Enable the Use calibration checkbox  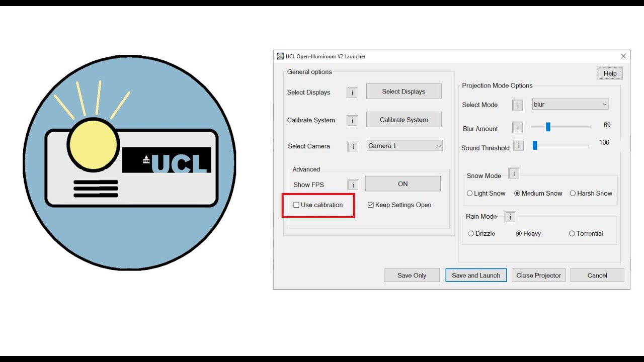pos(296,205)
